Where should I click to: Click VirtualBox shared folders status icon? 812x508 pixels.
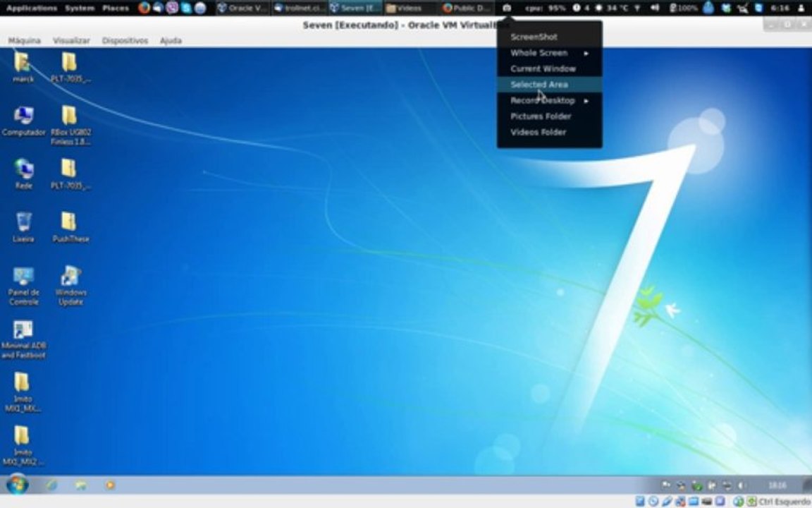[x=694, y=501]
